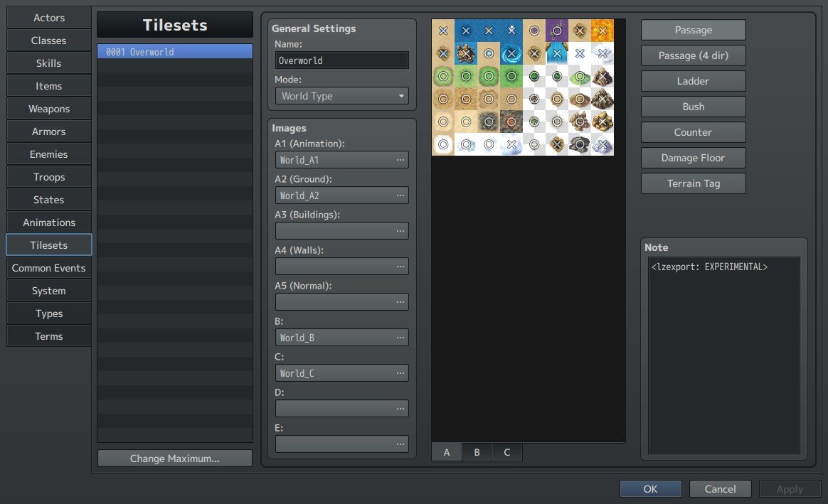Show tile page A

pos(447,452)
